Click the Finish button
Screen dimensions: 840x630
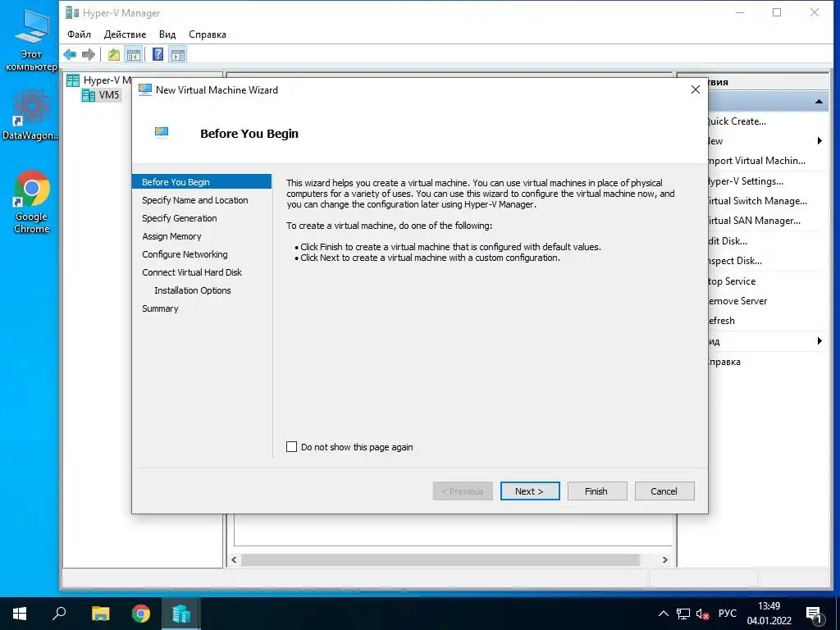(597, 491)
